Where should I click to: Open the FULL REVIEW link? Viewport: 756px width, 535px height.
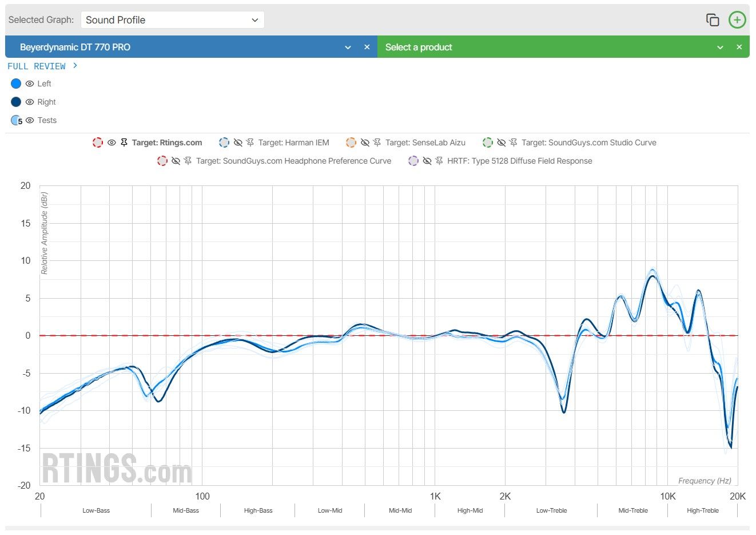tap(42, 66)
